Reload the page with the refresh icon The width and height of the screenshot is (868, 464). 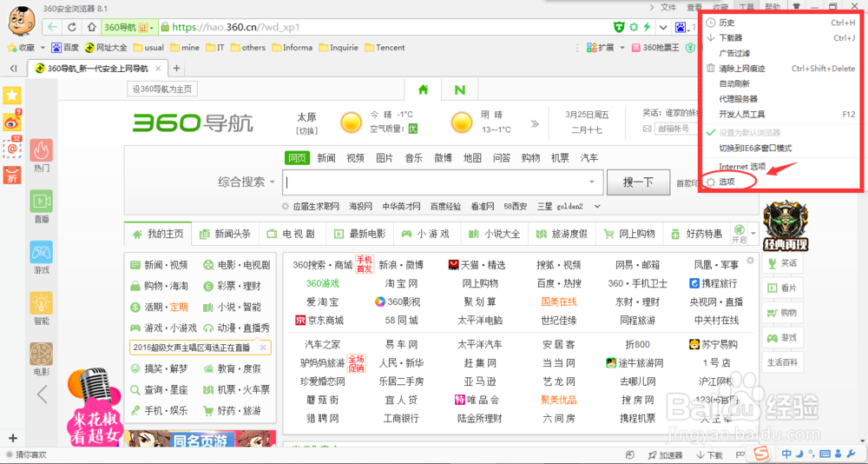coord(71,27)
